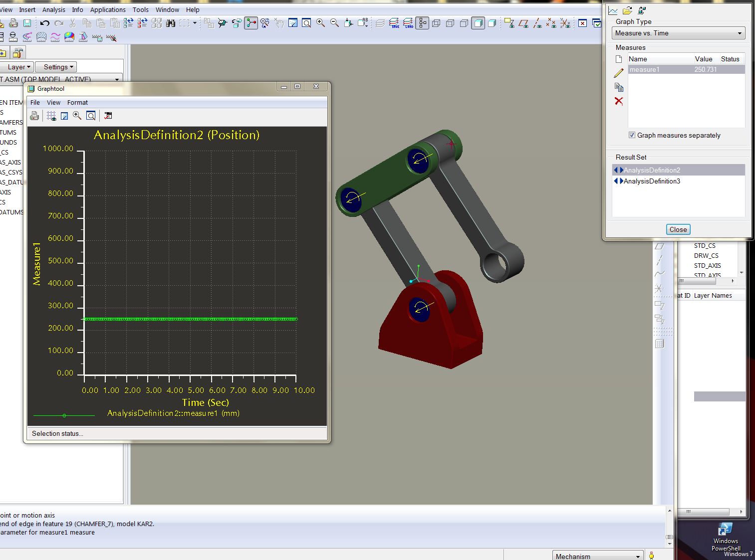Image resolution: width=755 pixels, height=560 pixels.
Task: Click the zoom in magnifier in Graphtool
Action: [77, 116]
